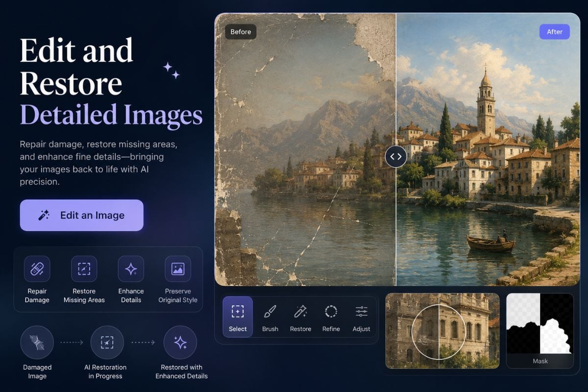
Task: Click the Mask label text
Action: tap(540, 361)
